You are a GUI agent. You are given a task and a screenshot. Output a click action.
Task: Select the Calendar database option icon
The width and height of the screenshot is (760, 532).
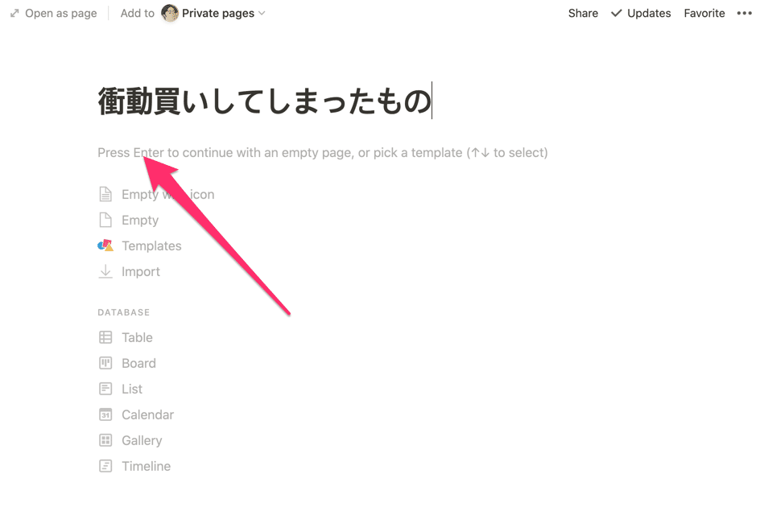click(105, 414)
